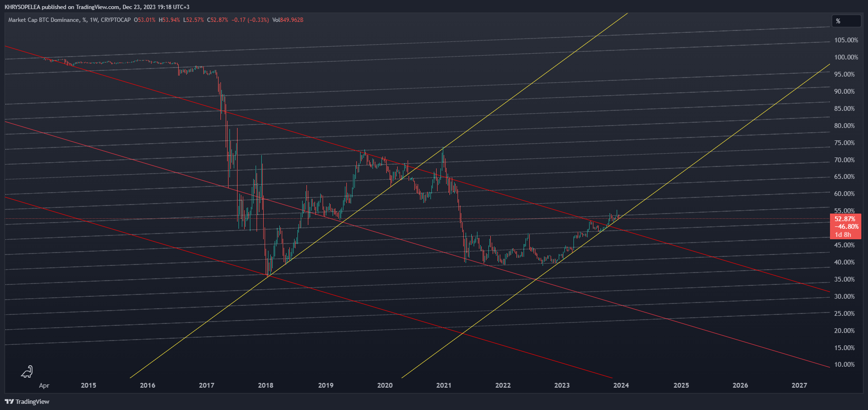This screenshot has height=410, width=868.
Task: Click the 105.00% axis label
Action: tap(846, 40)
